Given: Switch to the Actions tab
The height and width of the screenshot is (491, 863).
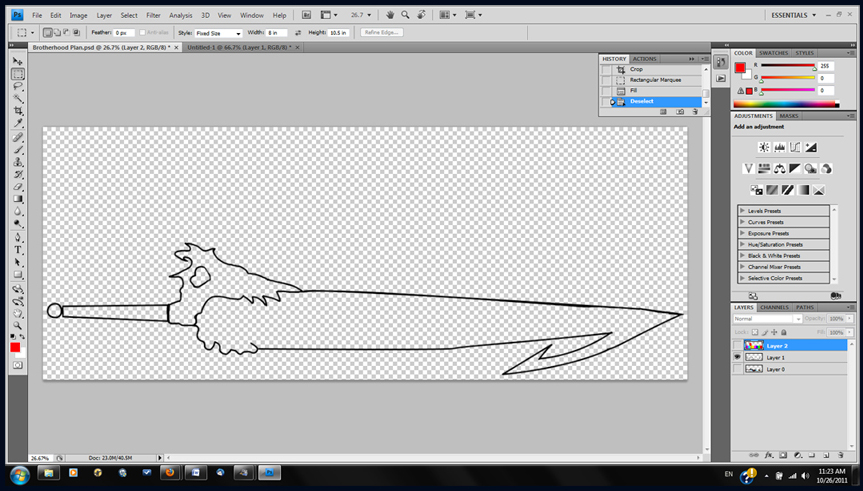Looking at the screenshot, I should click(644, 59).
